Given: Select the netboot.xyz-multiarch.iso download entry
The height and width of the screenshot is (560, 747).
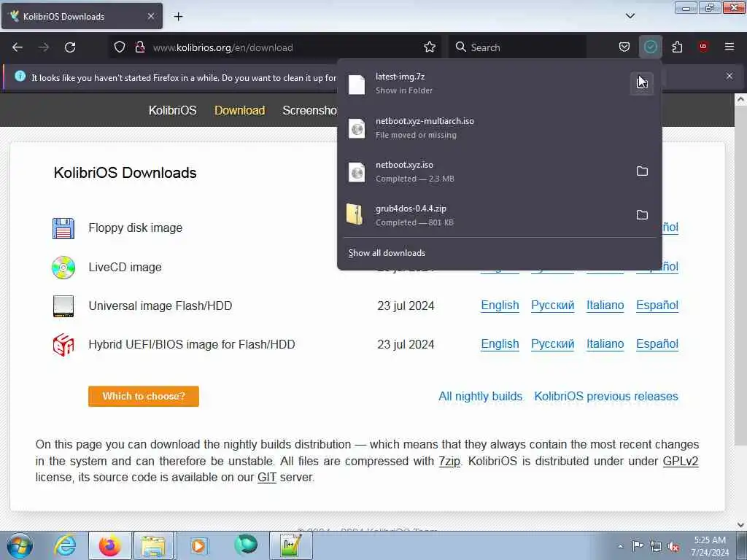Looking at the screenshot, I should 499,128.
